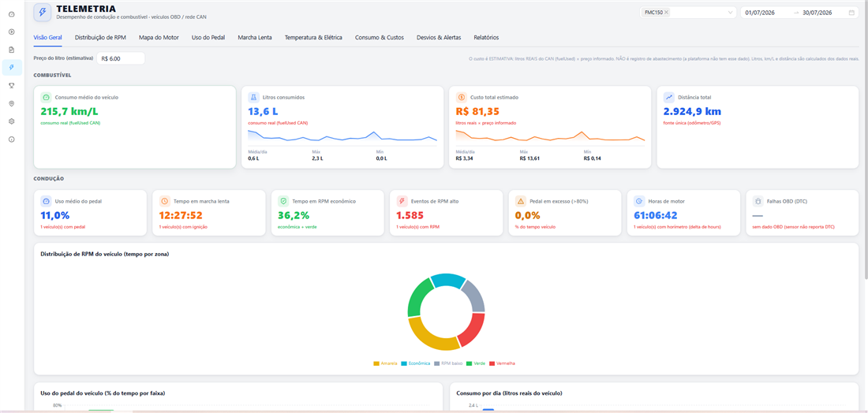Image resolution: width=868 pixels, height=413 pixels.
Task: Click the page vertical scrollbar
Action: click(x=865, y=138)
